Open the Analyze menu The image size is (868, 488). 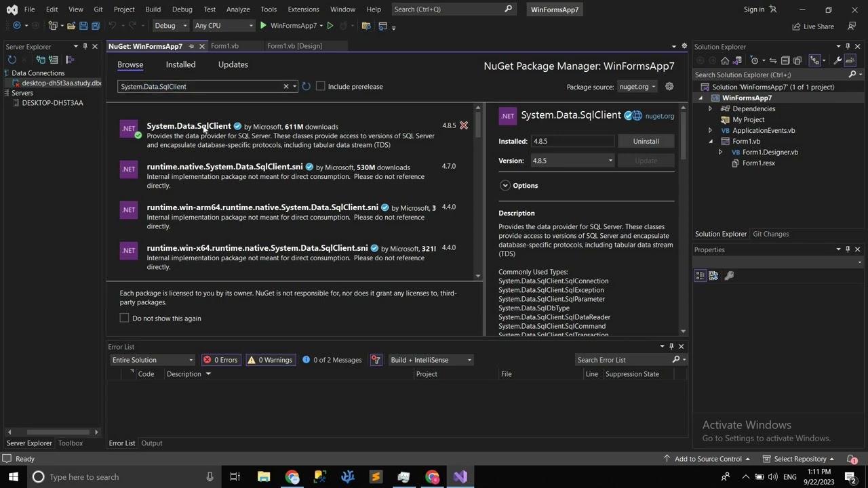coord(238,9)
